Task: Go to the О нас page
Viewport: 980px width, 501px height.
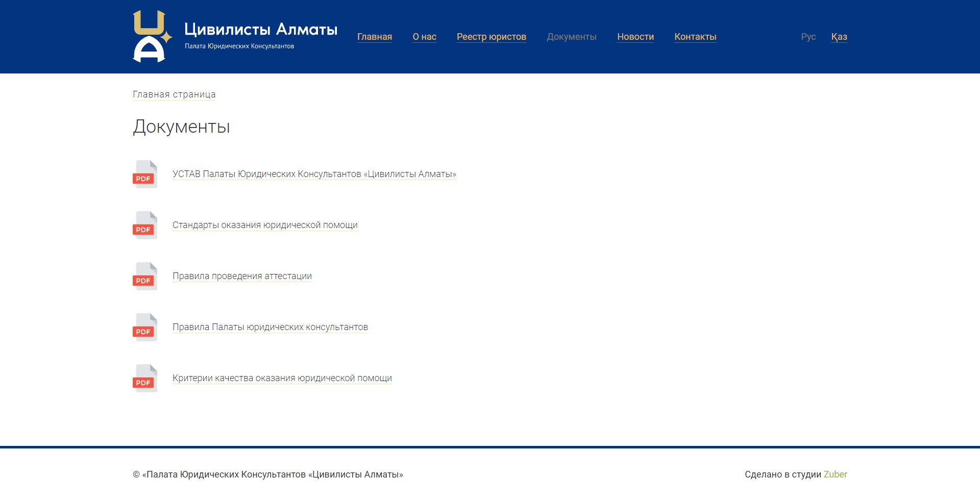Action: [x=424, y=37]
